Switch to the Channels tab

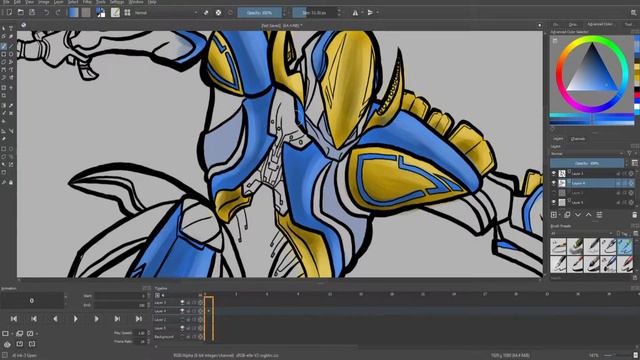coord(578,139)
